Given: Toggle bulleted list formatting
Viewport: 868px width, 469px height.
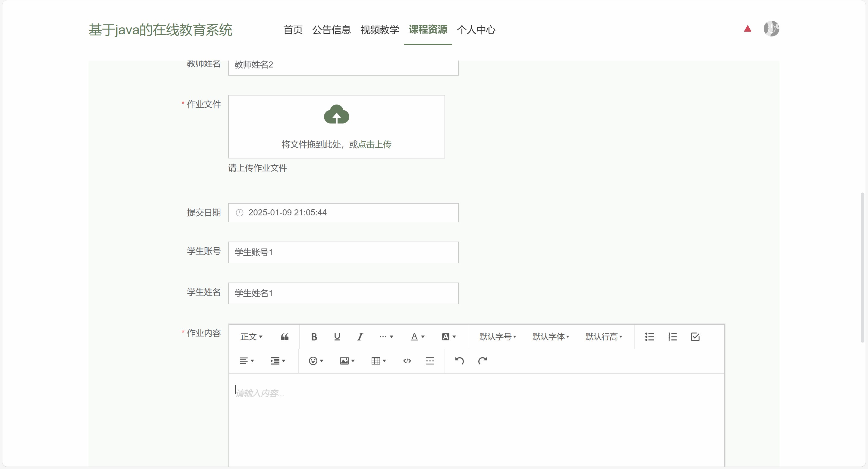Looking at the screenshot, I should (x=649, y=337).
